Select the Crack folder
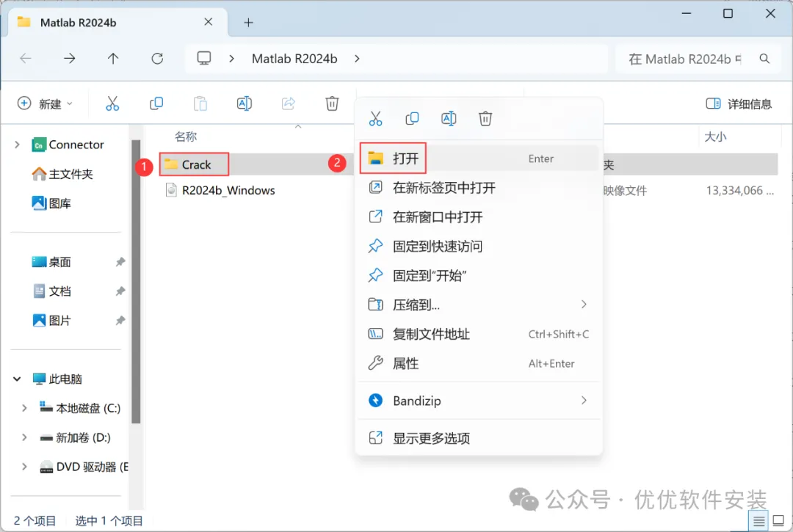This screenshot has width=793, height=532. [x=195, y=164]
